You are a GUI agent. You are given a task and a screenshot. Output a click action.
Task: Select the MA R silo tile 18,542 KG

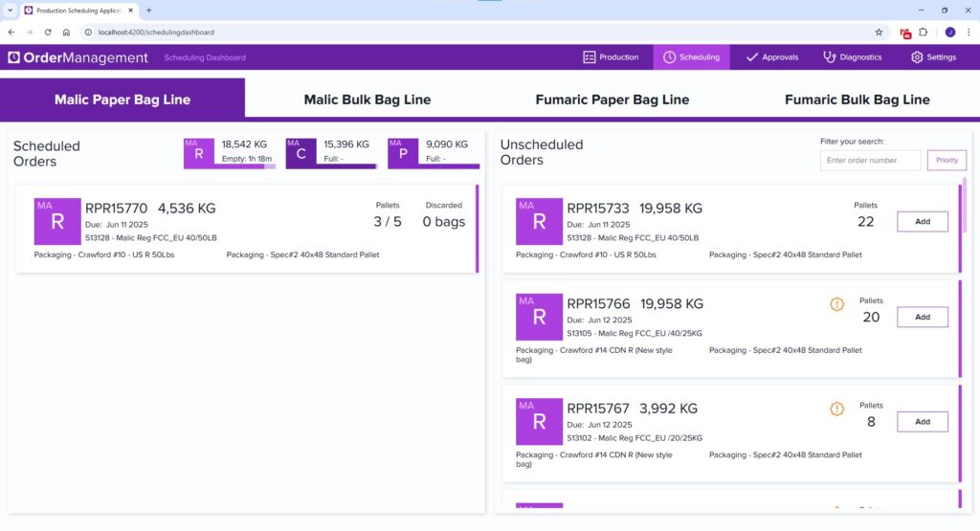click(x=230, y=153)
